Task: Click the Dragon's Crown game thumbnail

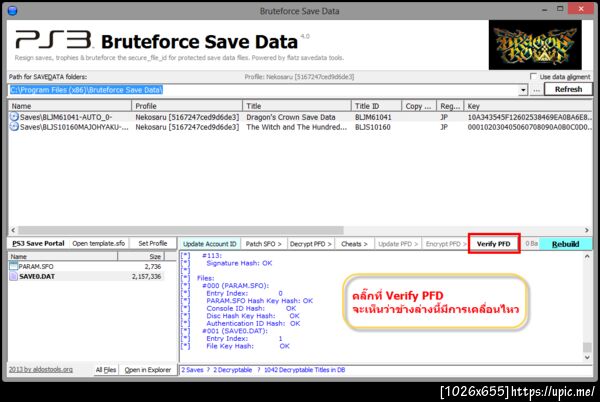Action: (x=535, y=45)
